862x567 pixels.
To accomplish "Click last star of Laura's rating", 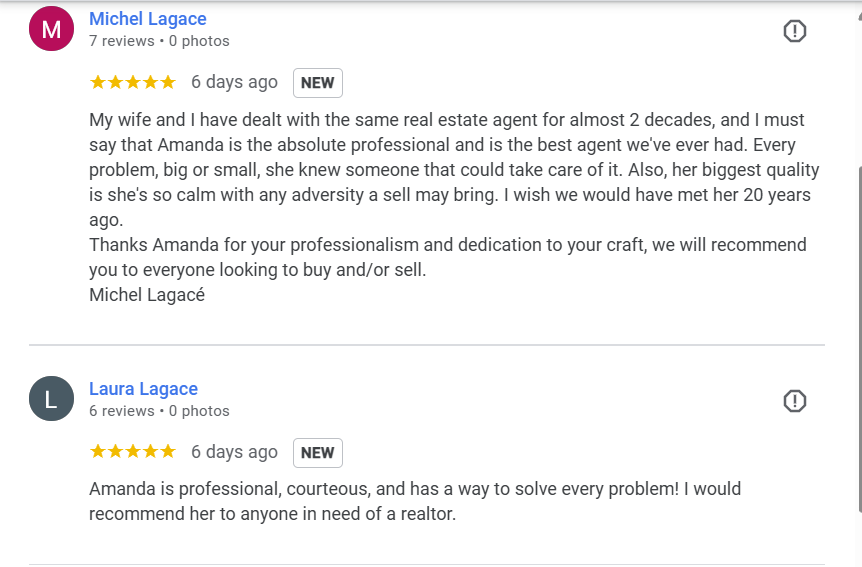I will click(167, 452).
